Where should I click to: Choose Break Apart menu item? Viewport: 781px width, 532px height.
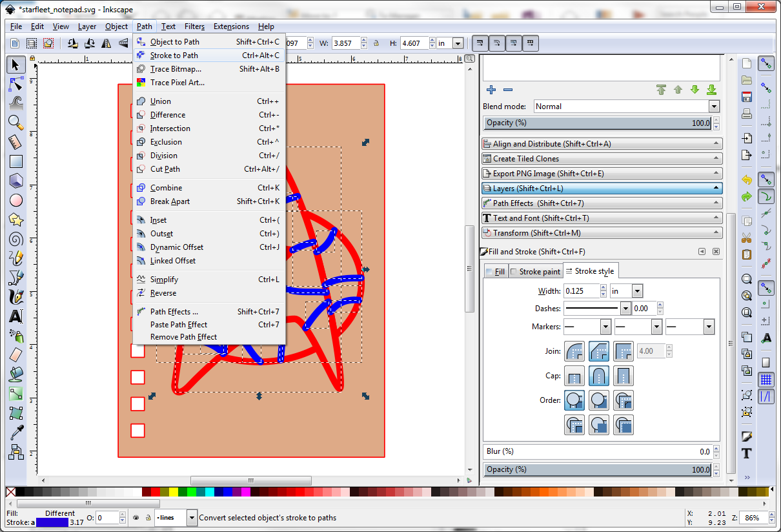click(208, 201)
